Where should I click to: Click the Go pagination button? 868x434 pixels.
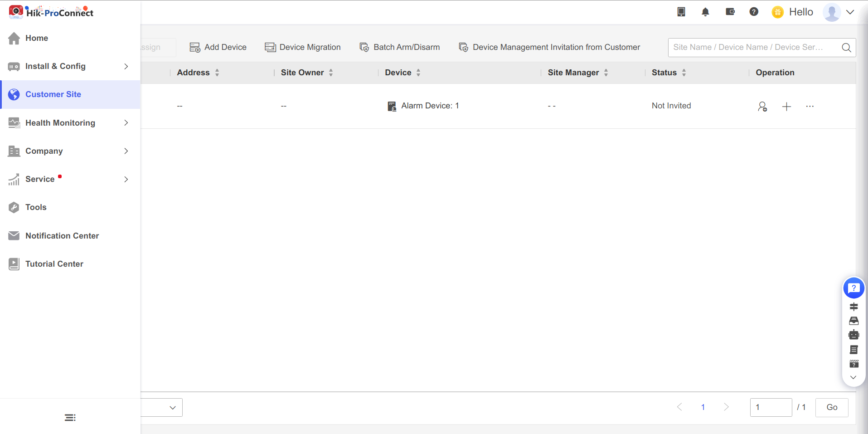(x=831, y=407)
